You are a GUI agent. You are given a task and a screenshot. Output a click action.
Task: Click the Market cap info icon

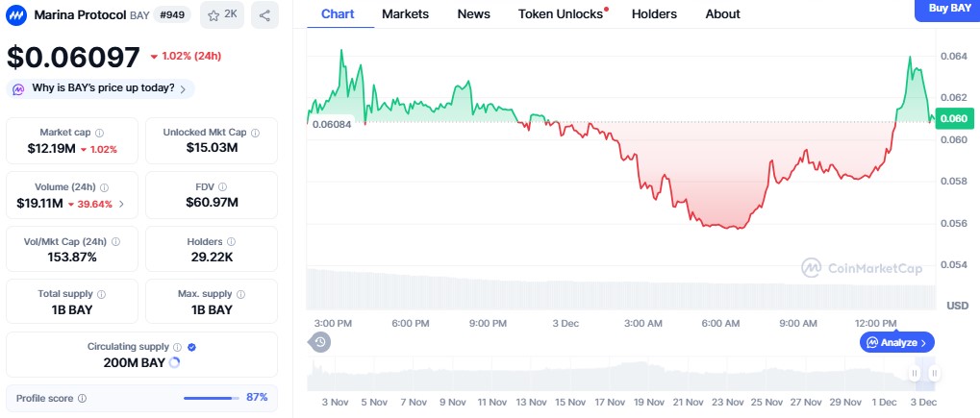[x=100, y=133]
